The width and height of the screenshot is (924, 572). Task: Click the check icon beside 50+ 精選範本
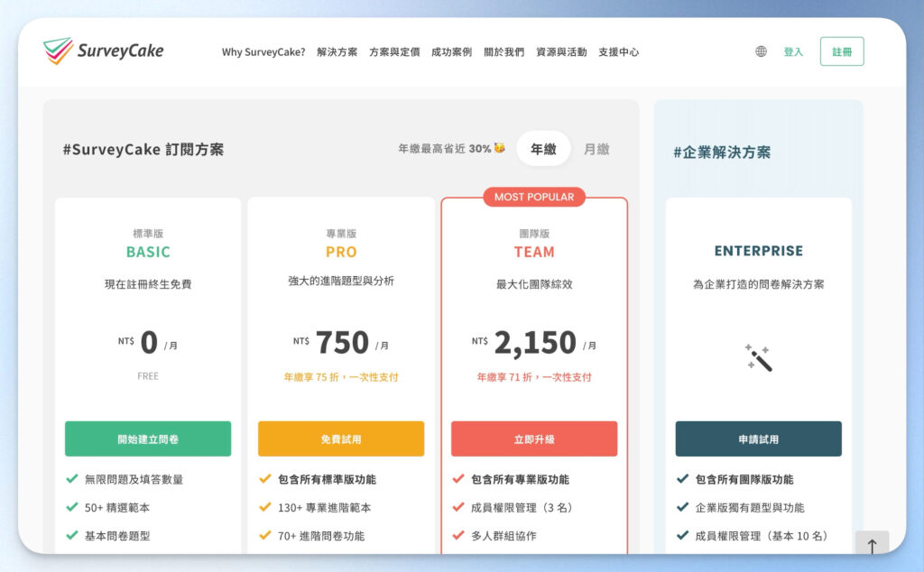[72, 507]
